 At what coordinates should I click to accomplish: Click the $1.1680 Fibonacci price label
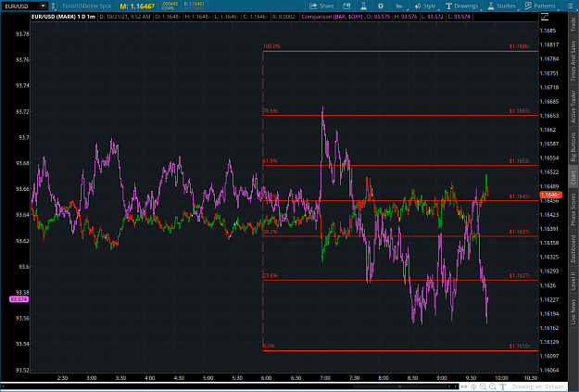(x=519, y=46)
